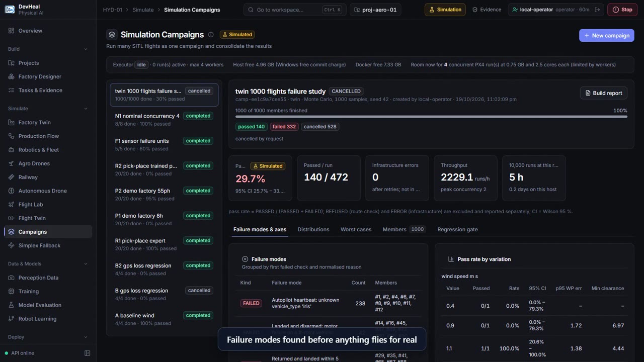Open the Overview sidebar icon

point(11,31)
